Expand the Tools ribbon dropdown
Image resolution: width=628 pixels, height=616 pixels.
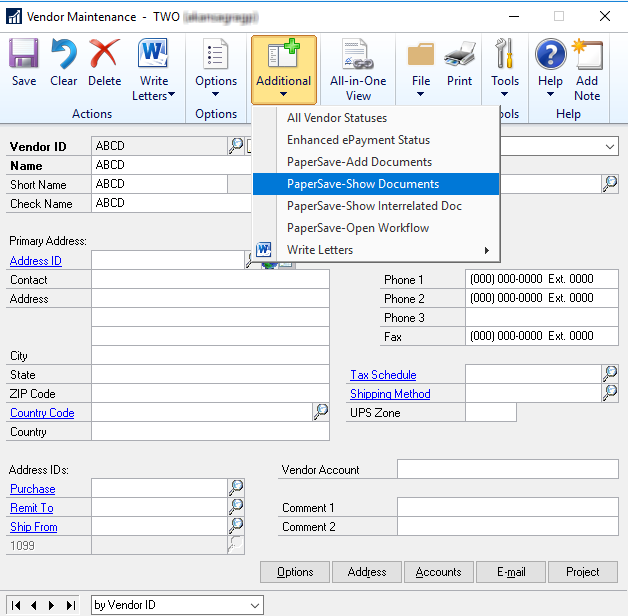tap(505, 96)
